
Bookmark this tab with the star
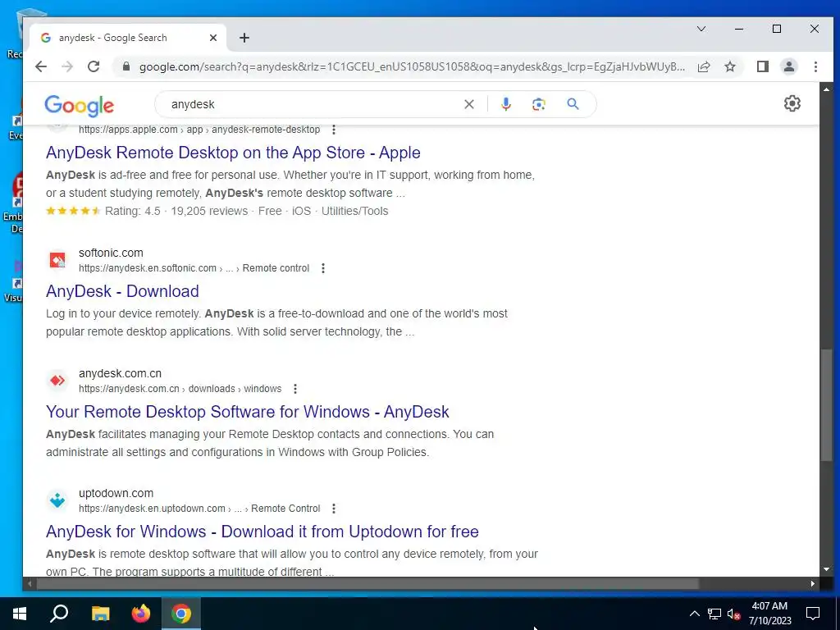point(729,66)
